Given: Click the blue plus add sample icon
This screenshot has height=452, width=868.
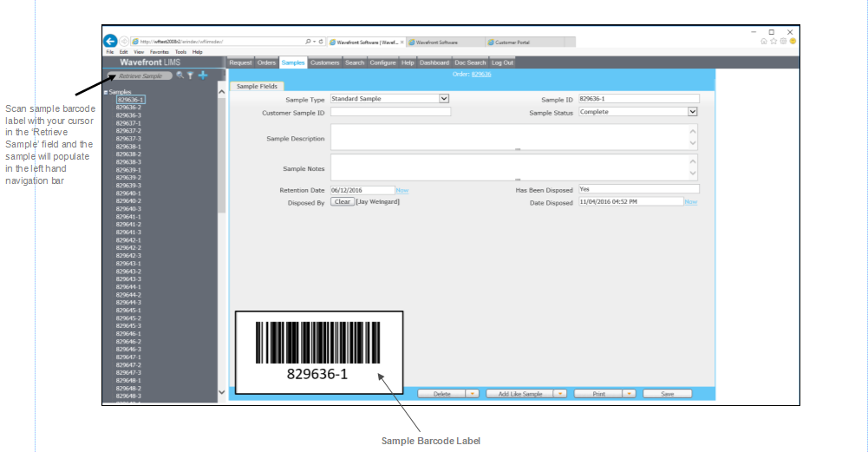Looking at the screenshot, I should 203,75.
